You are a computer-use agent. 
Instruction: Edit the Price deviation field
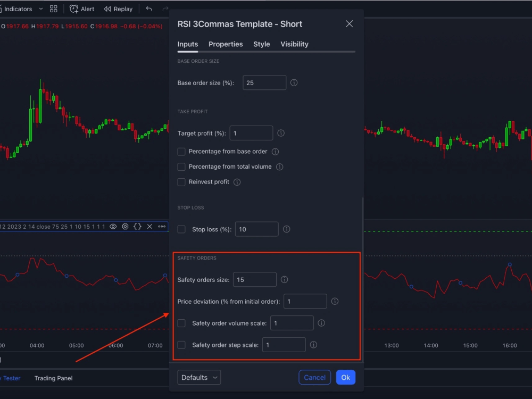[x=305, y=301]
